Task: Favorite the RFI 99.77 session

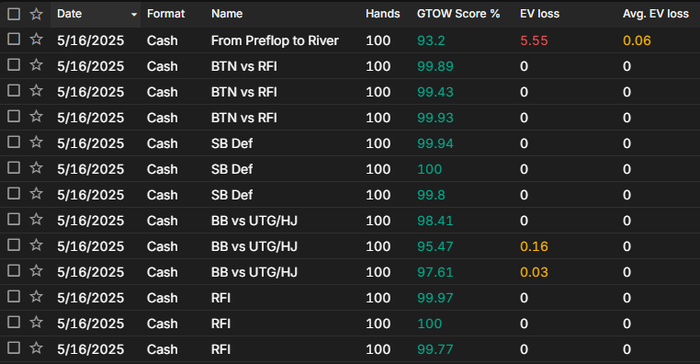Action: tap(36, 348)
